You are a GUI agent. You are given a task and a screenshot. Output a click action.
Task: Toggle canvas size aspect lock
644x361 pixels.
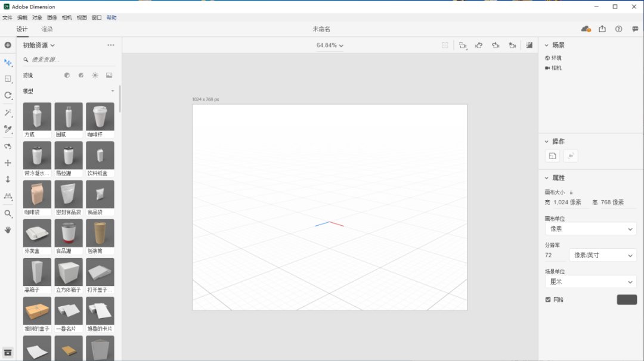point(571,192)
